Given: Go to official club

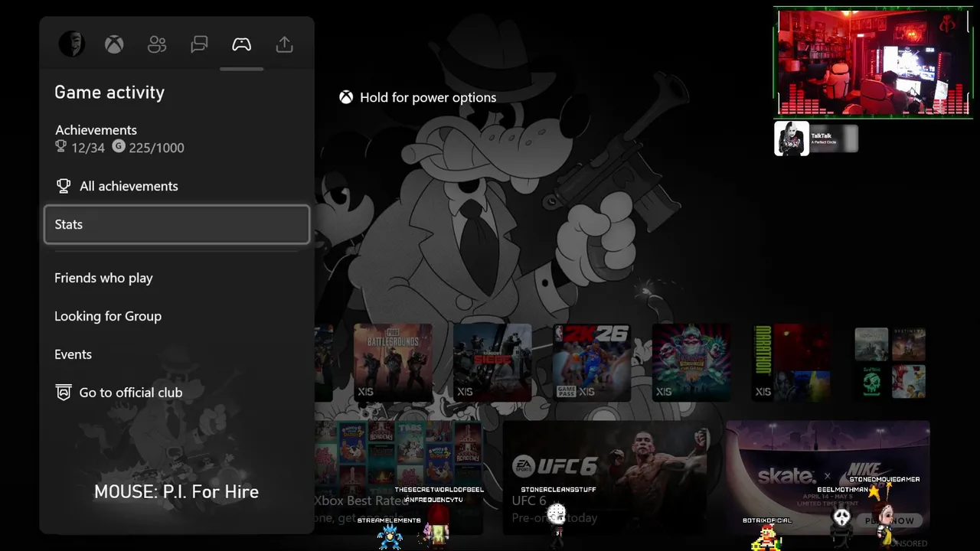Looking at the screenshot, I should [177, 393].
